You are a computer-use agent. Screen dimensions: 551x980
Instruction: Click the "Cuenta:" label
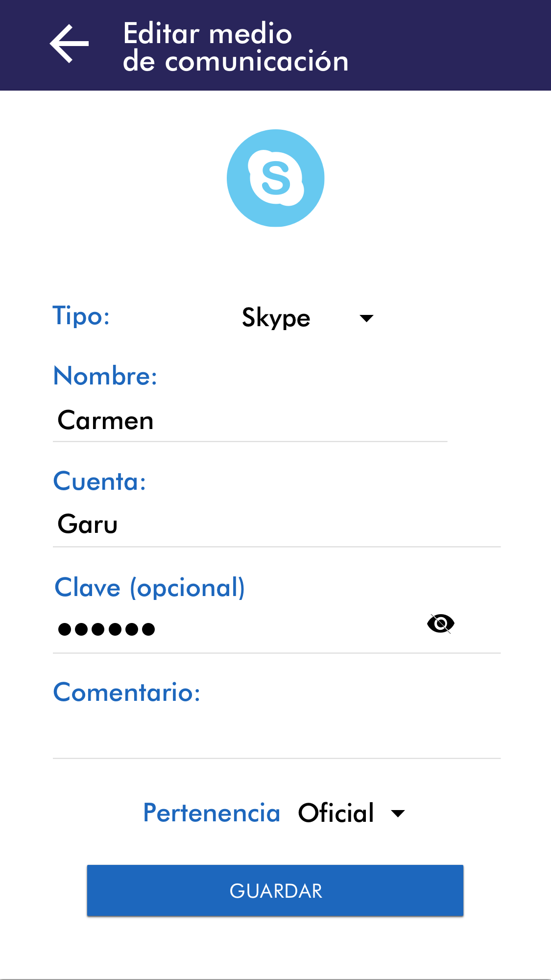click(100, 481)
